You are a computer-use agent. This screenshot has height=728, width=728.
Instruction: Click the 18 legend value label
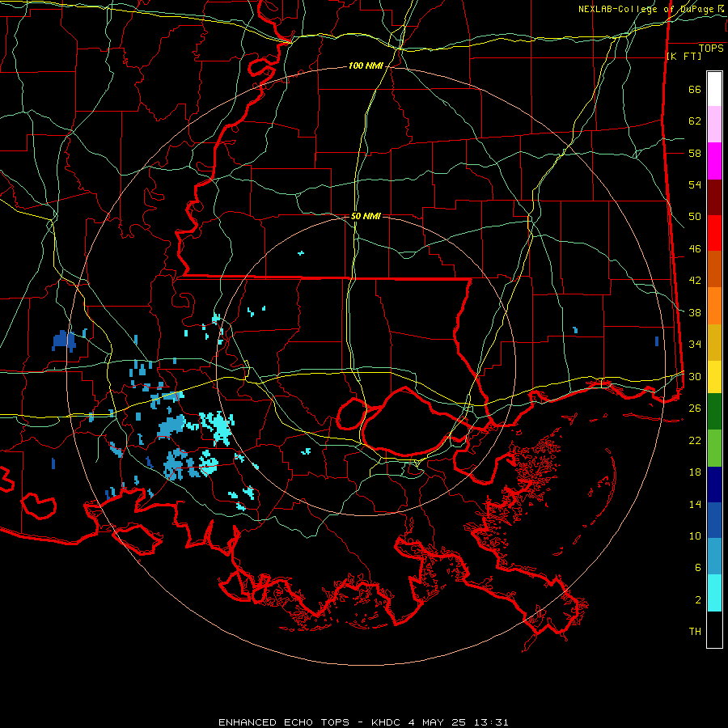695,472
